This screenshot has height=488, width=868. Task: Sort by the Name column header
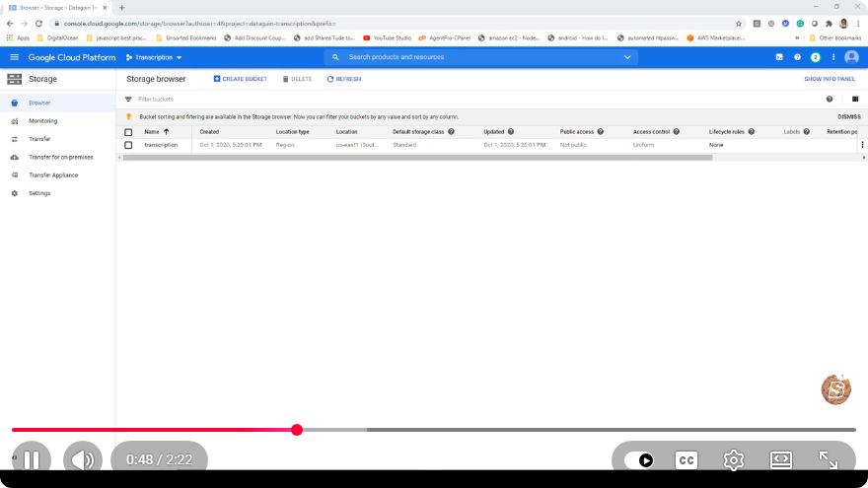tap(152, 132)
